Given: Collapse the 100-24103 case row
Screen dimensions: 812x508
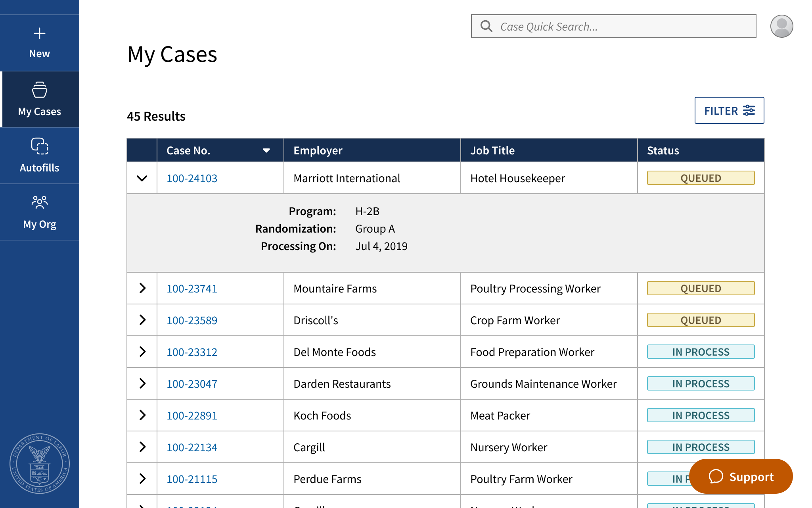Looking at the screenshot, I should (142, 178).
